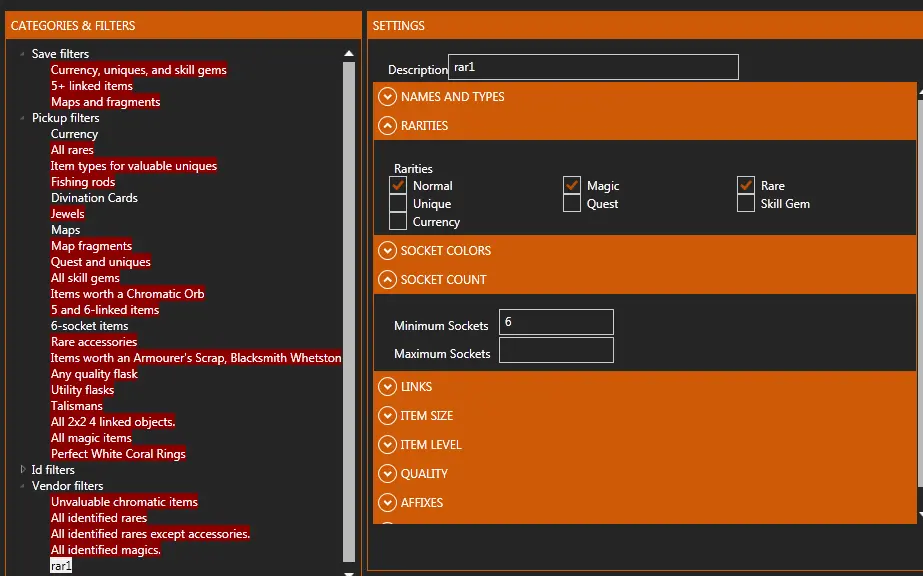The width and height of the screenshot is (923, 576).
Task: Expand the ITEM SIZE chevron icon
Action: [x=387, y=416]
